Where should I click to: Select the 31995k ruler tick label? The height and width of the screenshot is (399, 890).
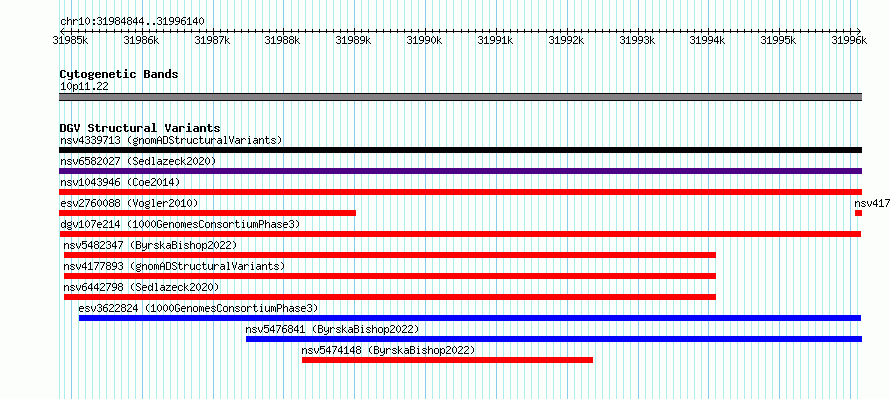point(779,40)
